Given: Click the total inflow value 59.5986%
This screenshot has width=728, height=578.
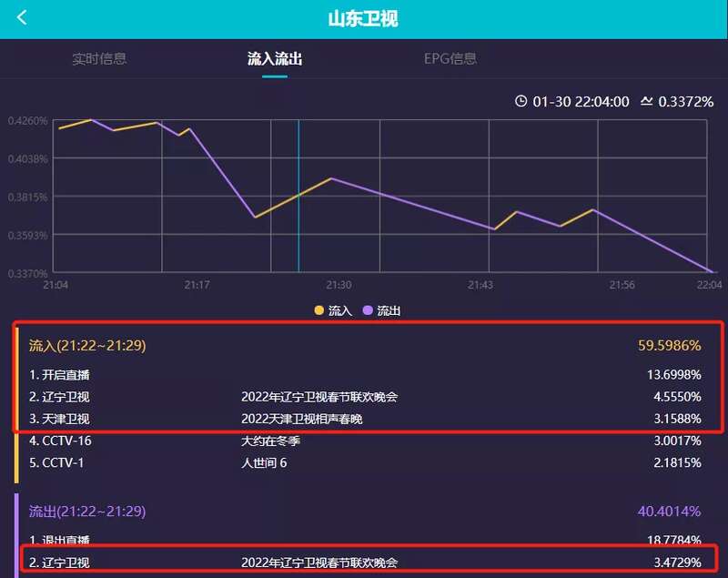Looking at the screenshot, I should tap(669, 345).
